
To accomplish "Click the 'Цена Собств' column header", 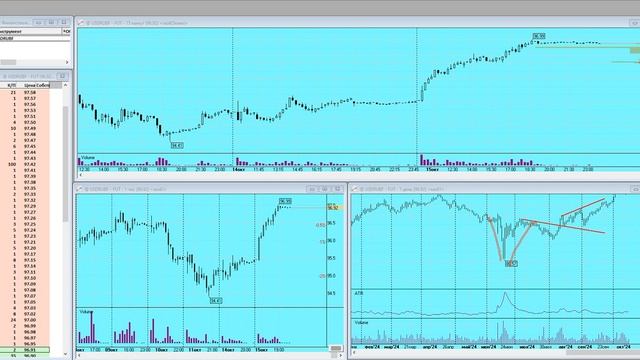I will [36, 85].
